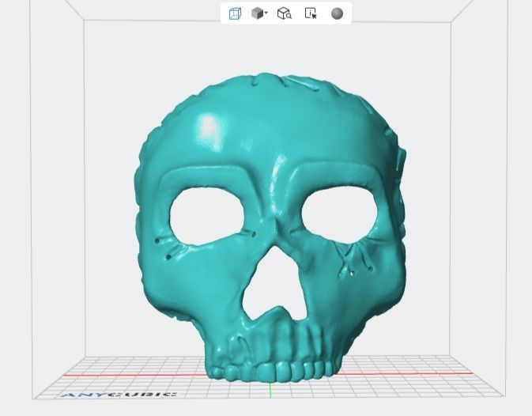Open the solid cube view-direction dropdown
This screenshot has width=532, height=416.
pos(259,13)
